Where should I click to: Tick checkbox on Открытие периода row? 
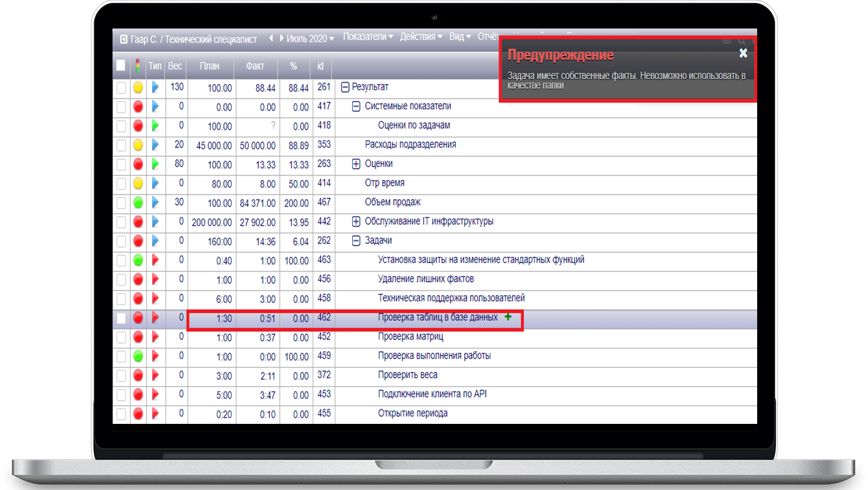click(x=121, y=414)
